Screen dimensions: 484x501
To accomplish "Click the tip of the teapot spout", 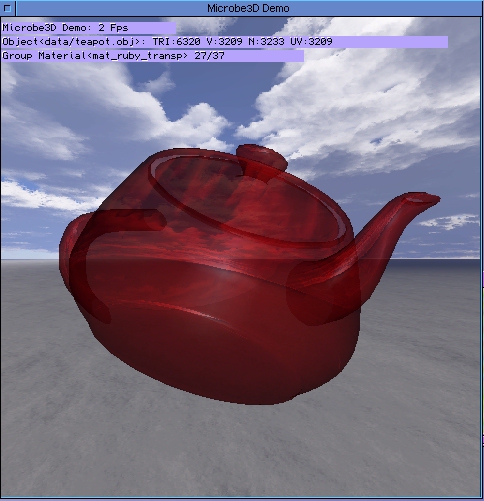I will 423,198.
